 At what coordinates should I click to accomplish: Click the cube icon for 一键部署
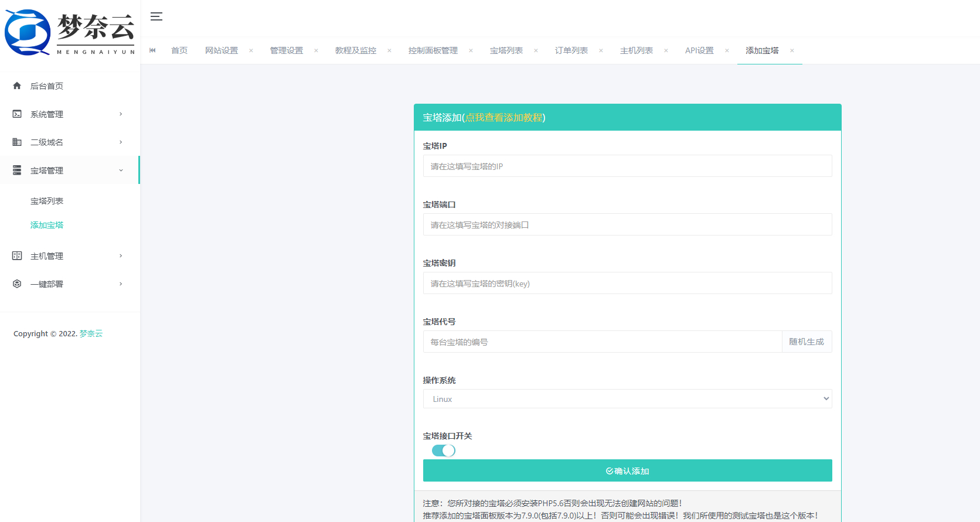(17, 284)
